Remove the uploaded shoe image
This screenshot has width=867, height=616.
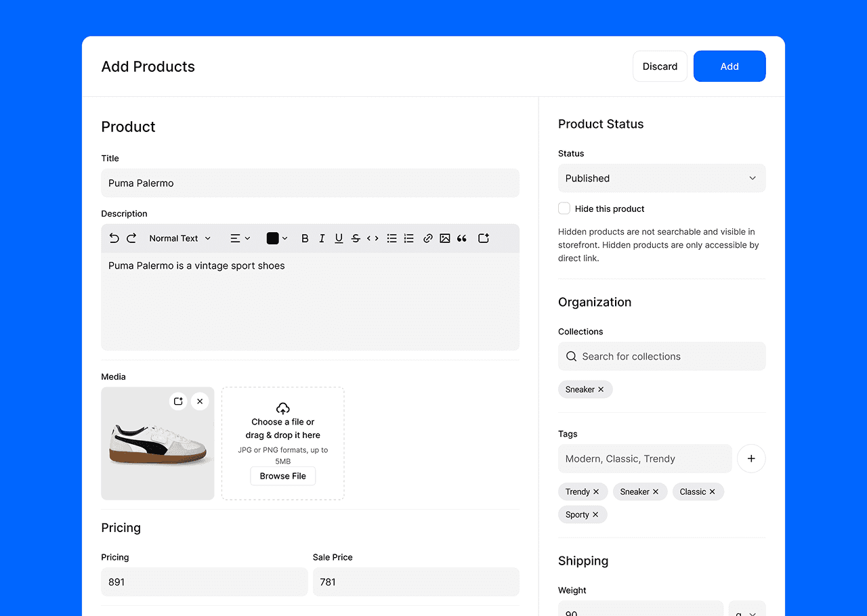(200, 401)
